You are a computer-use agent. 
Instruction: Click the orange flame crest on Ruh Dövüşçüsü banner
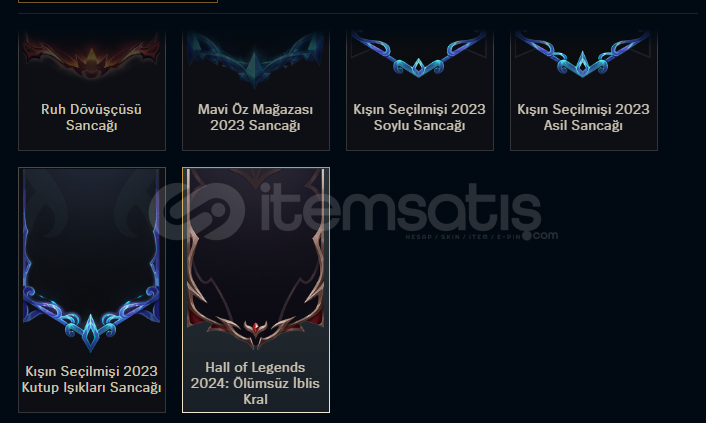91,62
